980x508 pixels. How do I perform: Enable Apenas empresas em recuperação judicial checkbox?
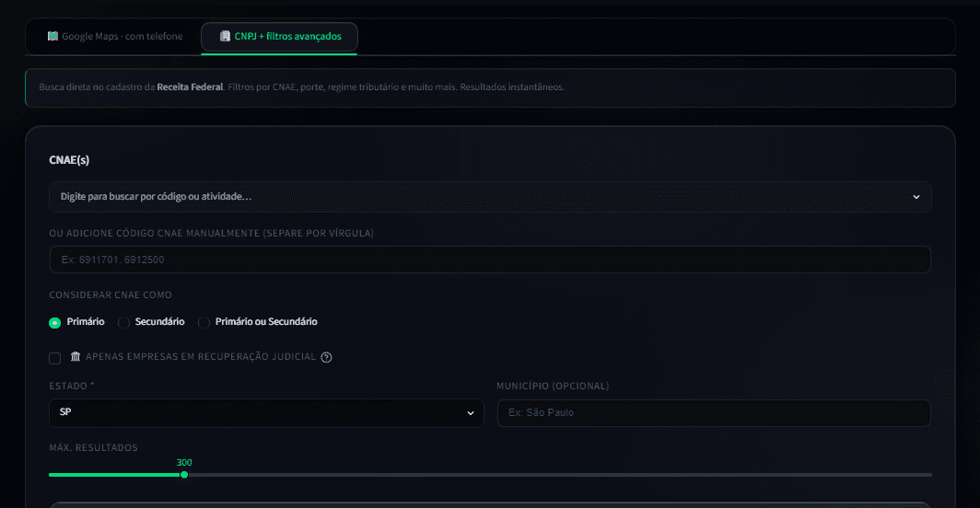point(55,358)
